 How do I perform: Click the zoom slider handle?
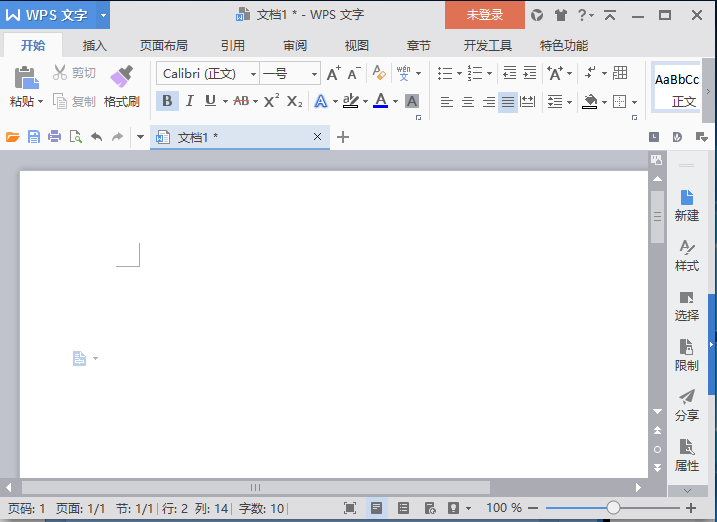(613, 507)
